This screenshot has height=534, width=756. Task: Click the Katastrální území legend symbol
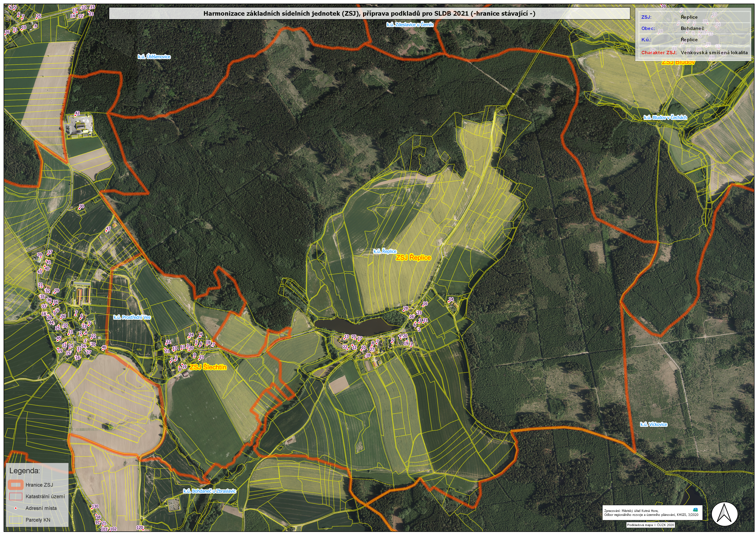(x=16, y=496)
